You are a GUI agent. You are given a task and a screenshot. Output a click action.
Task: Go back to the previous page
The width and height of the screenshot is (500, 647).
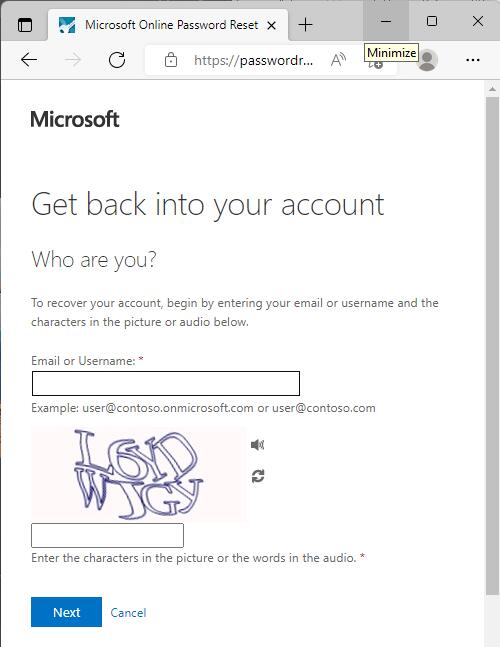[29, 60]
